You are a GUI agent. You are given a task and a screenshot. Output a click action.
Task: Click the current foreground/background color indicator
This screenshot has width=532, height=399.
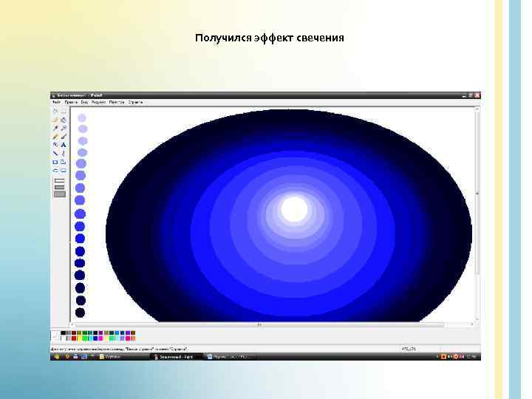pos(55,336)
